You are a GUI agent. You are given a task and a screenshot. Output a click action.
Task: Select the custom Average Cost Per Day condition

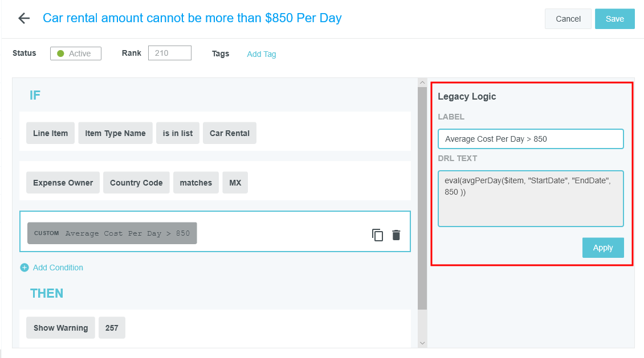112,233
